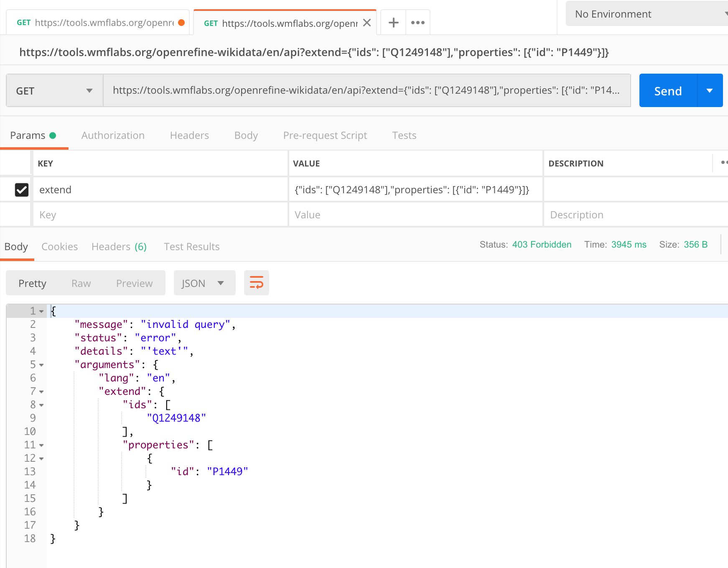Click the VALUE column header
This screenshot has width=728, height=568.
coord(306,164)
